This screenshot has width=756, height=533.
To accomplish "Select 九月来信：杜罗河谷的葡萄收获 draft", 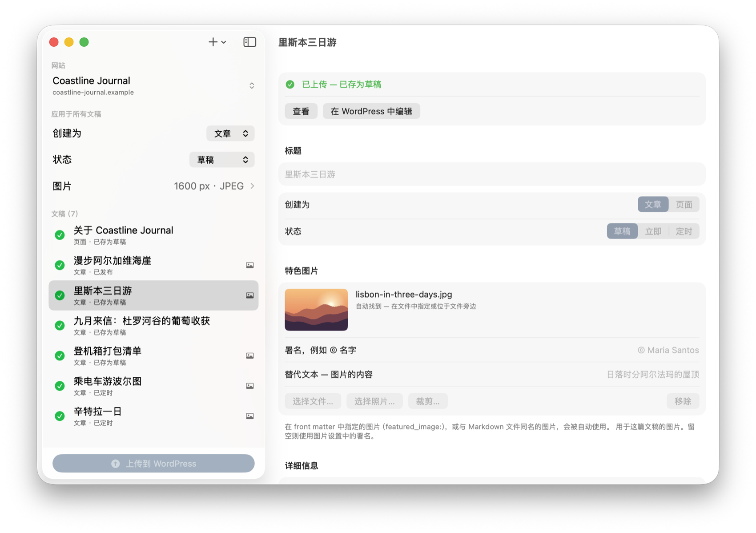I will 153,326.
